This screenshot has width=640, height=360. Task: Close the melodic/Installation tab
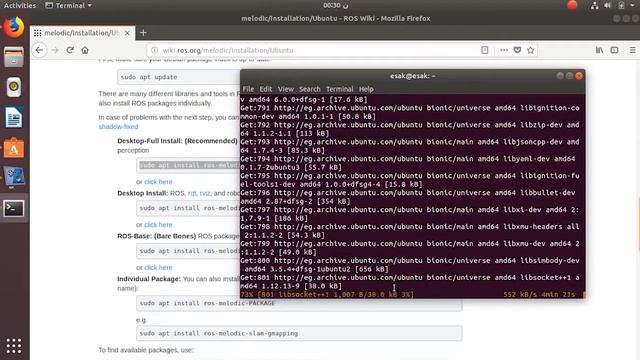[x=127, y=33]
